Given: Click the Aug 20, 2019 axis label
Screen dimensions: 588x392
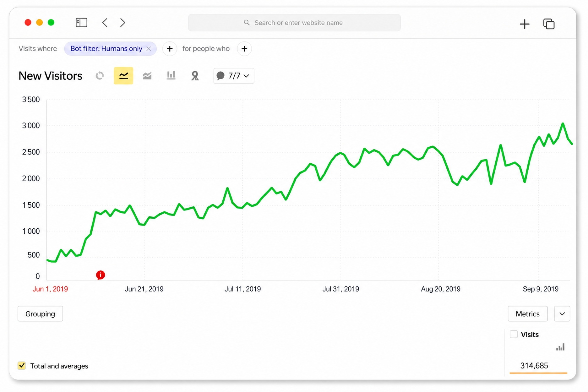Looking at the screenshot, I should (x=441, y=289).
